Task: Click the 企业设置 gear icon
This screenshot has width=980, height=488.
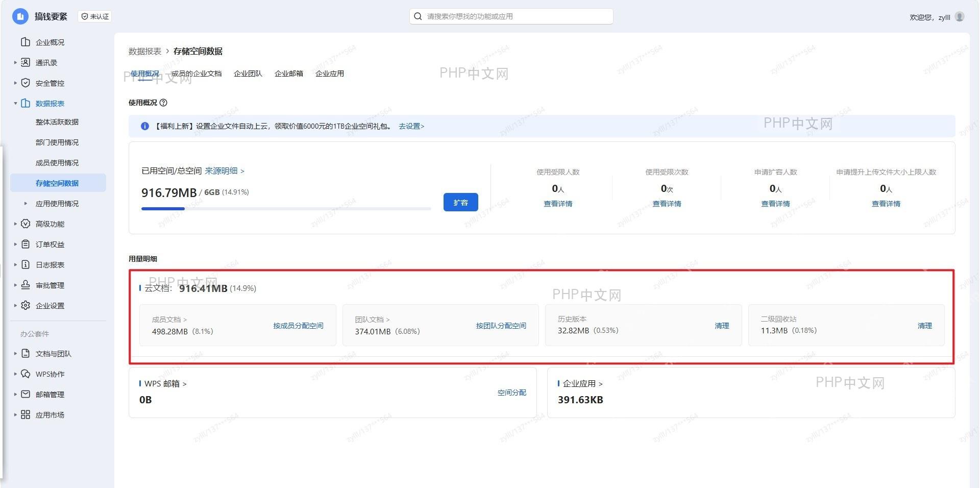Action: [26, 305]
